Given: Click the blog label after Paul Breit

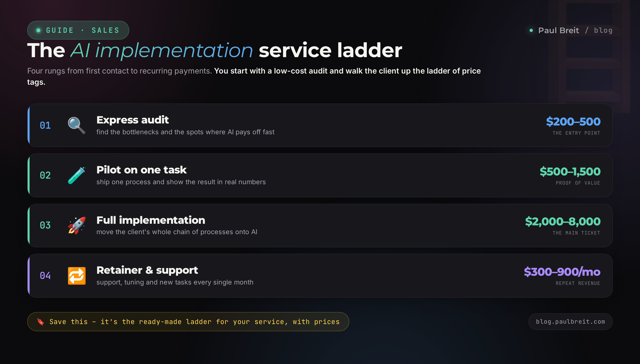Looking at the screenshot, I should click(603, 31).
